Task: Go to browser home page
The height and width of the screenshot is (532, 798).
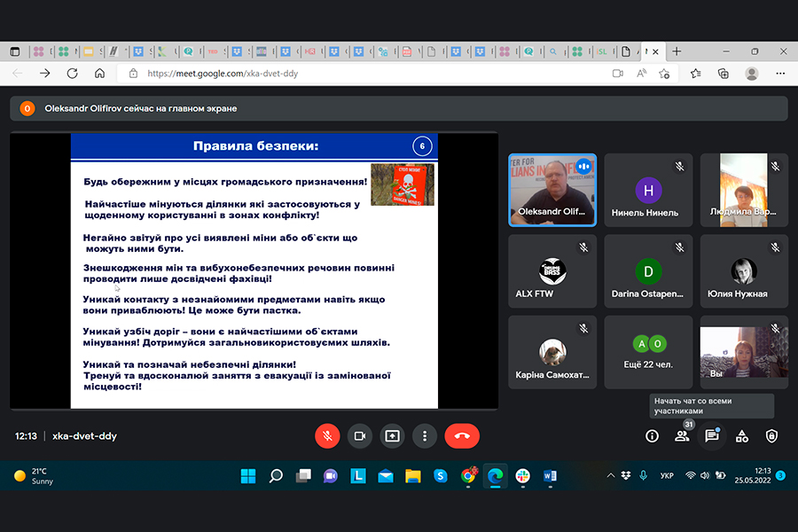Action: (99, 74)
